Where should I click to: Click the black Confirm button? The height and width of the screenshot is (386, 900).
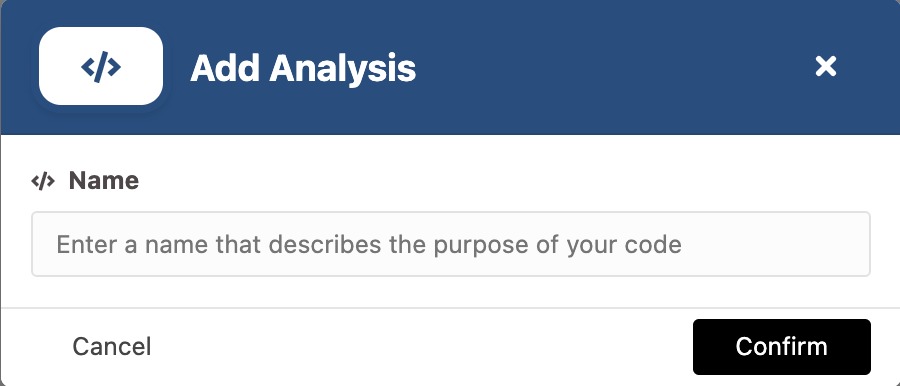781,347
